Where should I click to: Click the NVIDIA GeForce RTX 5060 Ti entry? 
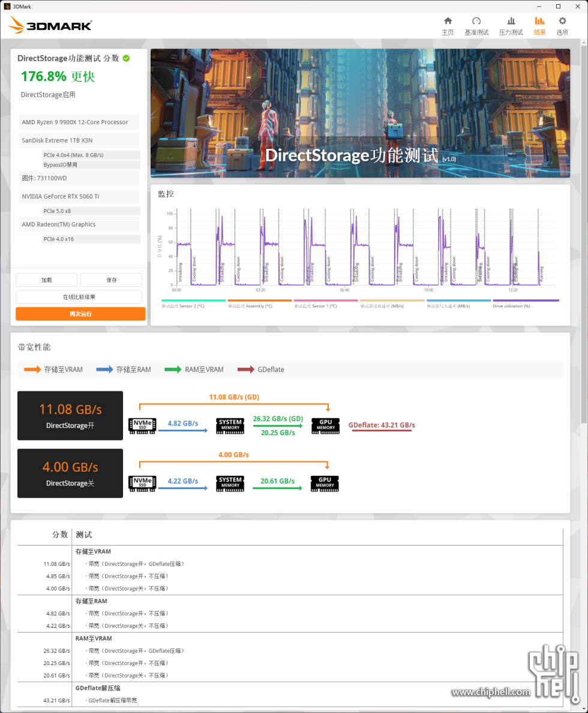click(x=79, y=196)
